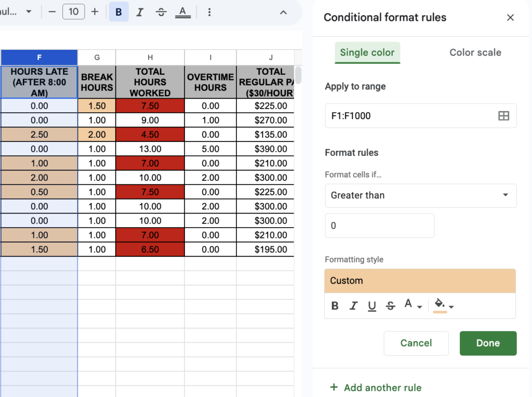Open text color picker in main toolbar
The image size is (532, 397).
[183, 12]
